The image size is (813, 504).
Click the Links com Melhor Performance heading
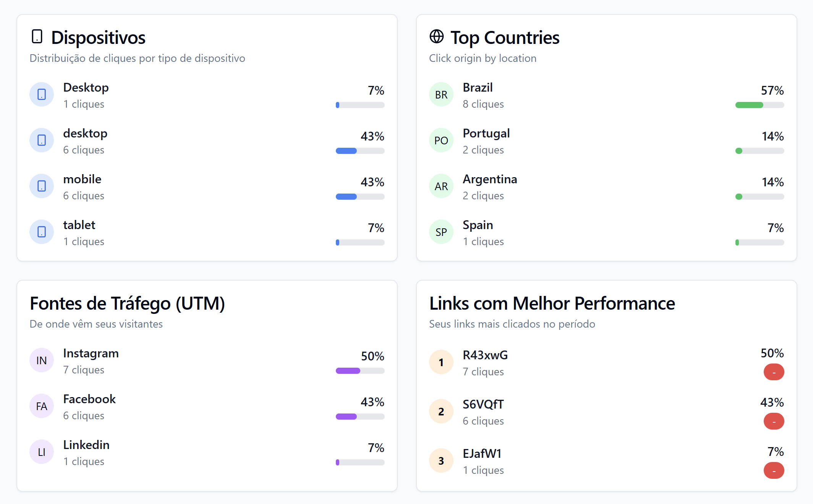pyautogui.click(x=552, y=304)
